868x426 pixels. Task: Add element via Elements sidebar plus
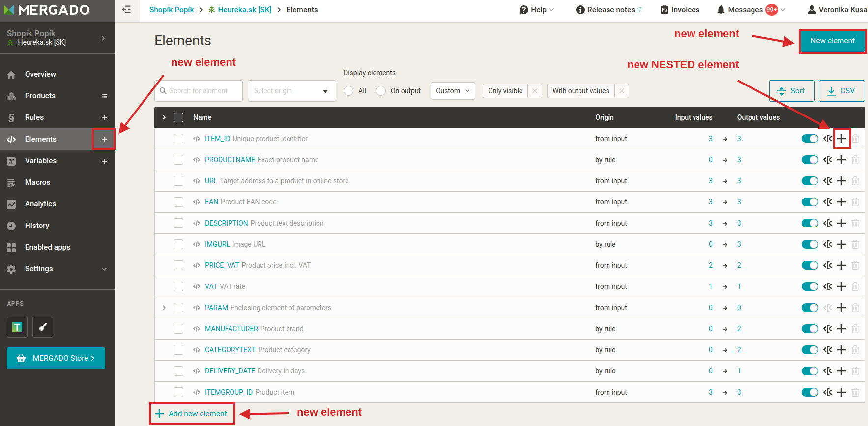point(104,140)
